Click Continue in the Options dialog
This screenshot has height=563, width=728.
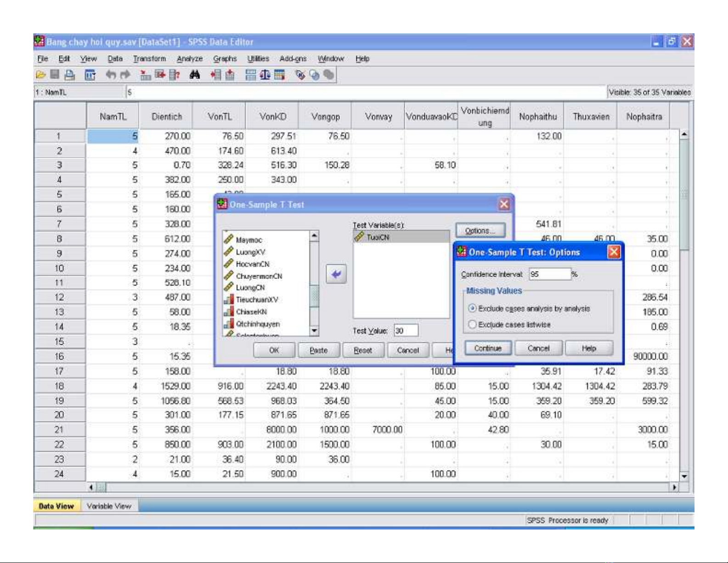(488, 348)
